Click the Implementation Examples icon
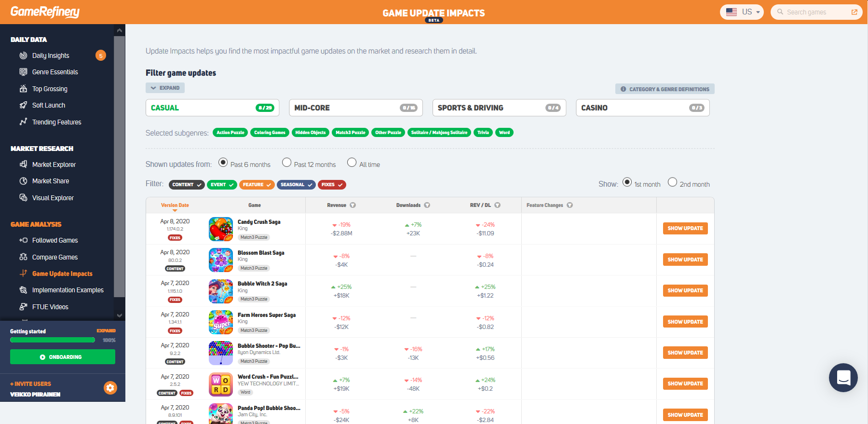Viewport: 868px width, 424px height. [x=23, y=290]
